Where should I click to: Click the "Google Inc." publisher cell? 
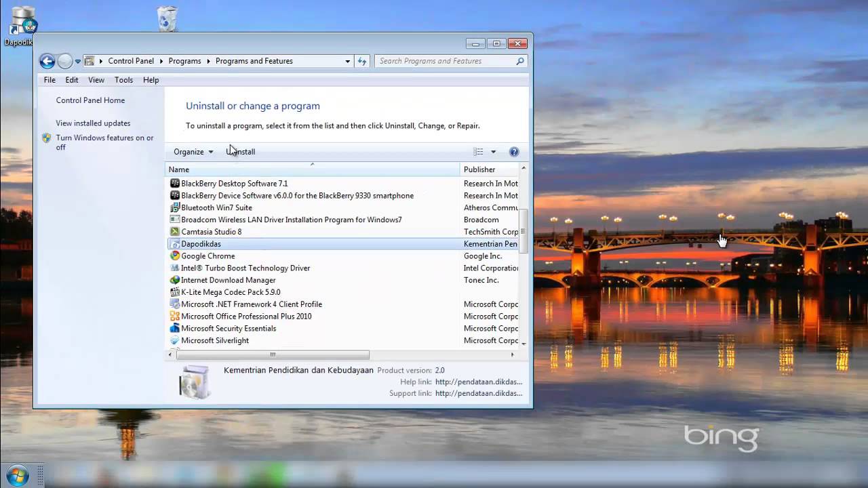point(483,256)
